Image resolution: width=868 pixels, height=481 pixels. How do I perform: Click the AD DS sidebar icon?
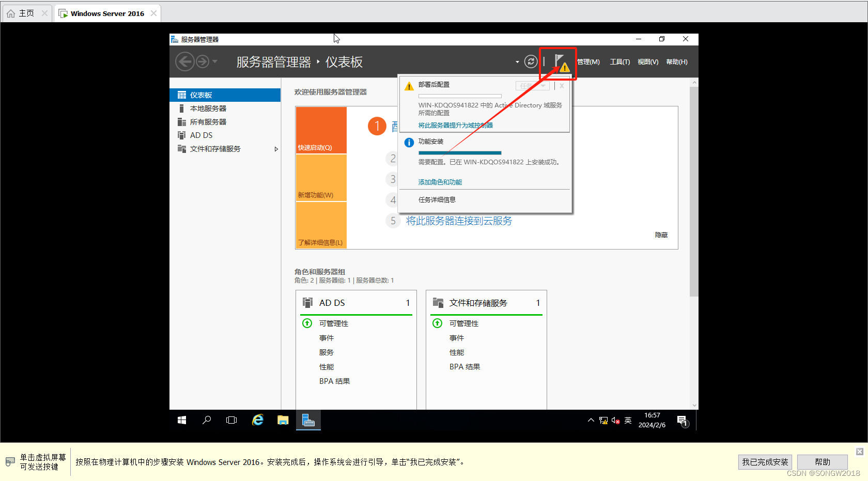pyautogui.click(x=182, y=135)
